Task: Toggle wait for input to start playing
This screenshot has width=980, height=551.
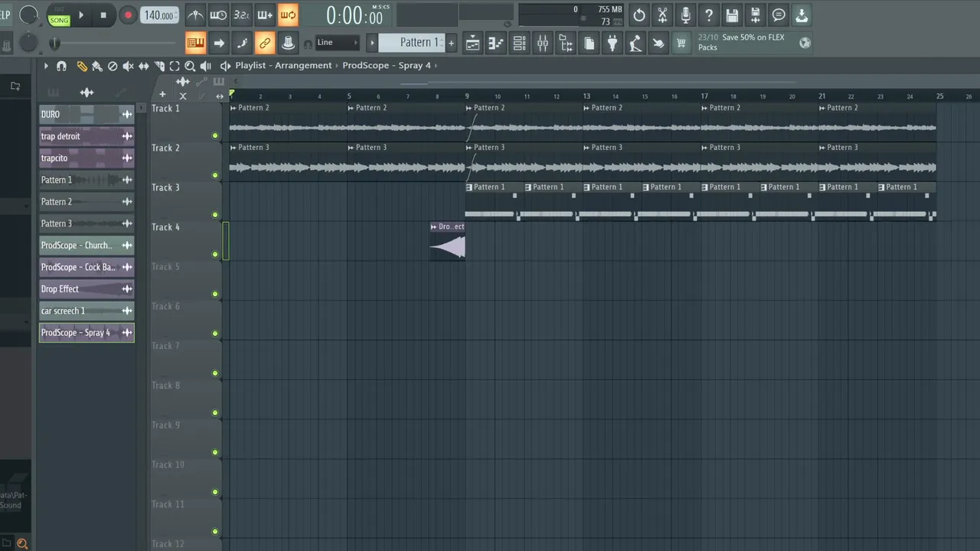Action: point(218,15)
